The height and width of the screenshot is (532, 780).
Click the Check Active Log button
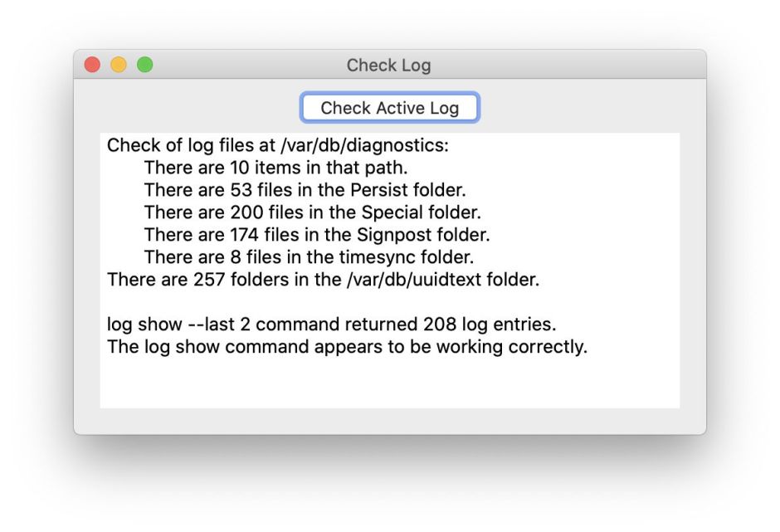tap(389, 108)
